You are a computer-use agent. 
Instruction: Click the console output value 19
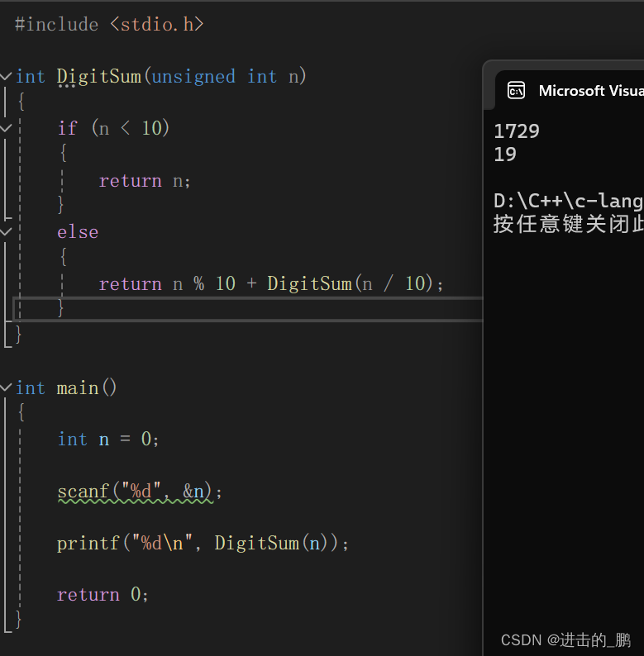(505, 154)
